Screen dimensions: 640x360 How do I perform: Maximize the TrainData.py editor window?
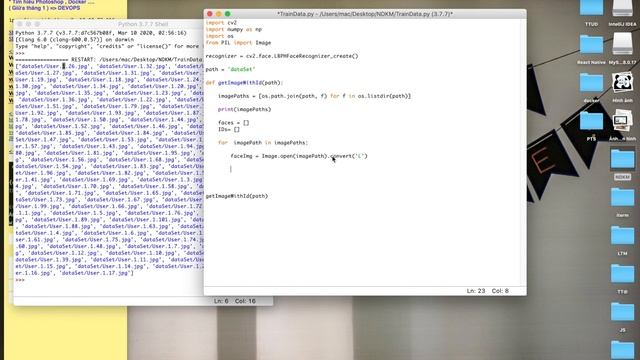[228, 14]
